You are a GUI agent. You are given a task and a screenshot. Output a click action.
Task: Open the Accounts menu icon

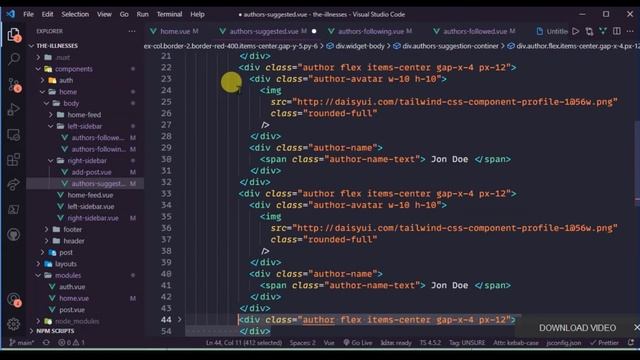point(13,300)
